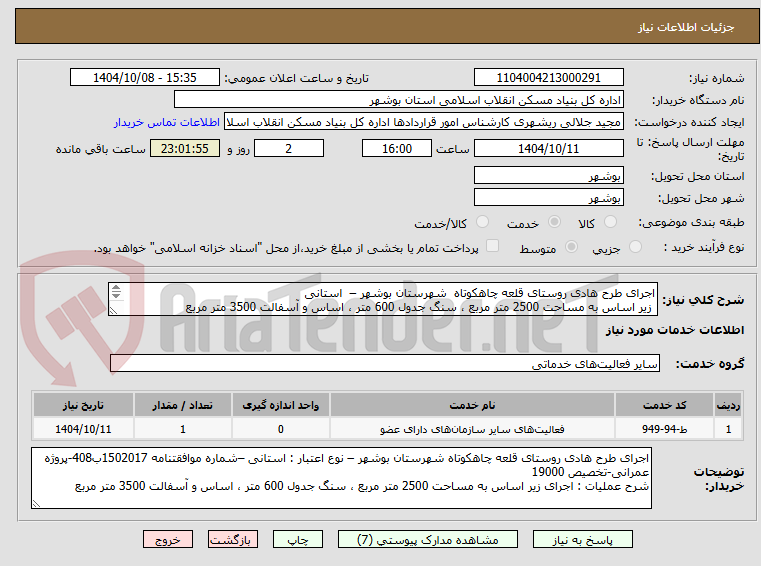This screenshot has height=566, width=761.
Task: Click the توضیحات خریدار resize handle
Action: click(36, 504)
